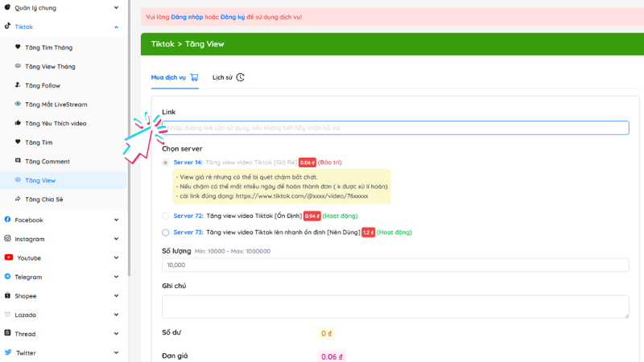Click the shopping cart icon on Mua dịch vụ
Viewport: 644px width, 362px height.
(x=194, y=77)
